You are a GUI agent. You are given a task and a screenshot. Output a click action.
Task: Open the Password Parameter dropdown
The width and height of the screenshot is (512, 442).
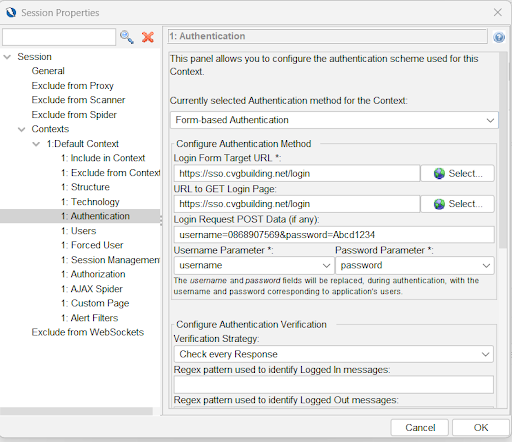415,265
